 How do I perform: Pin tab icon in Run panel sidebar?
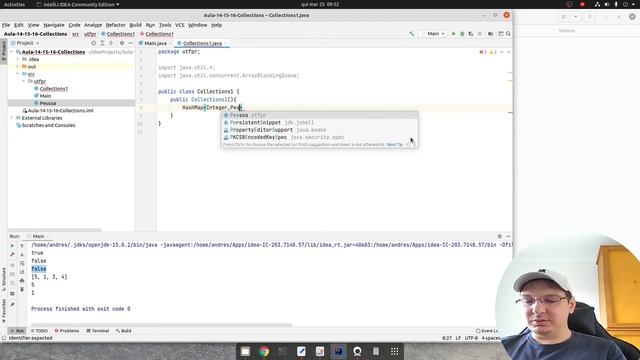(x=12, y=304)
